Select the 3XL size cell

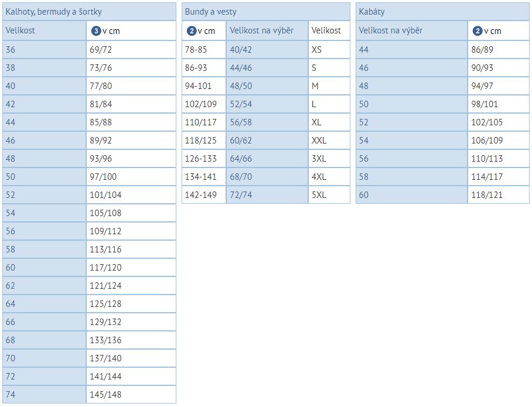pos(329,158)
